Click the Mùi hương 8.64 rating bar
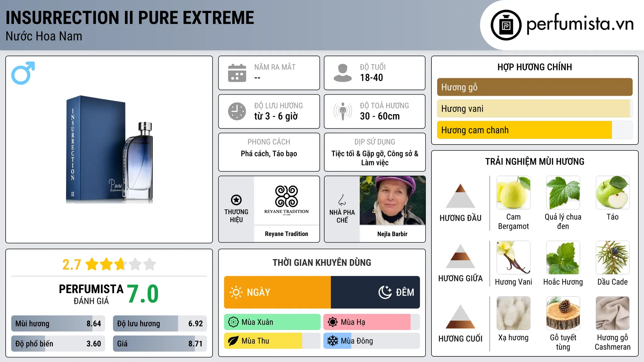 pos(58,323)
